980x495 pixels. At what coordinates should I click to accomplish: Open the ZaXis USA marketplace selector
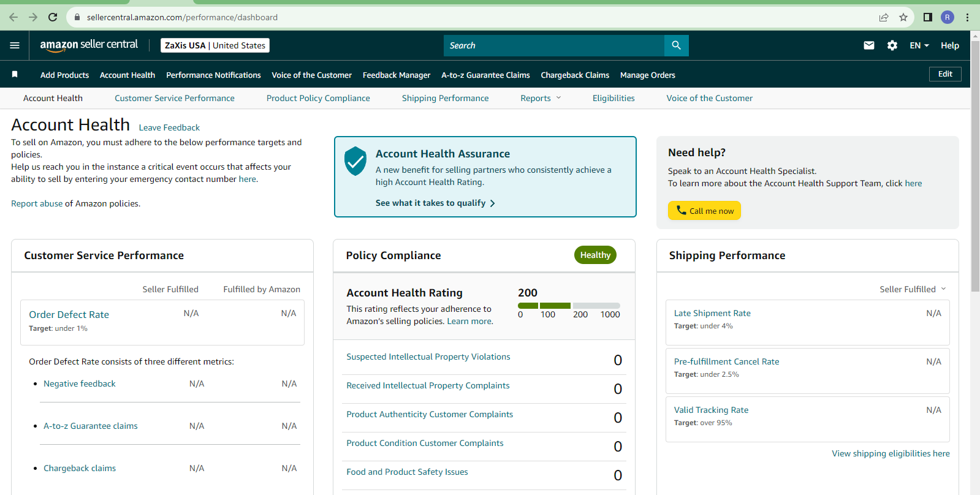[215, 45]
